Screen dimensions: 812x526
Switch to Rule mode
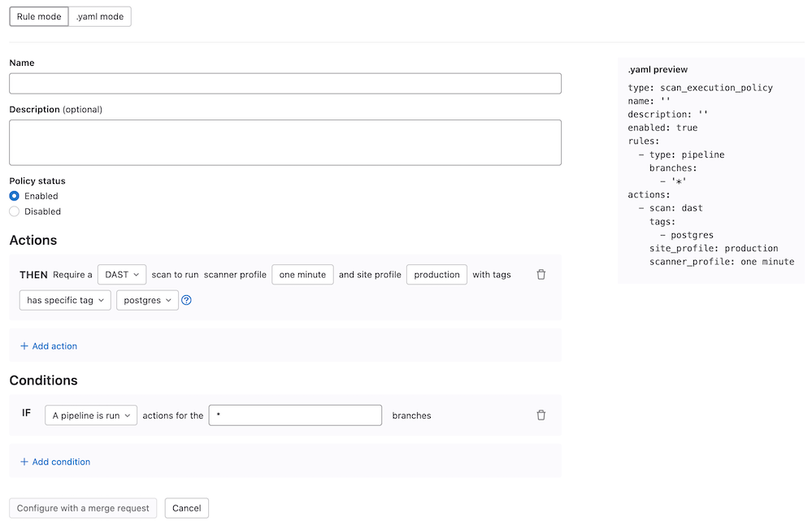[x=38, y=15]
